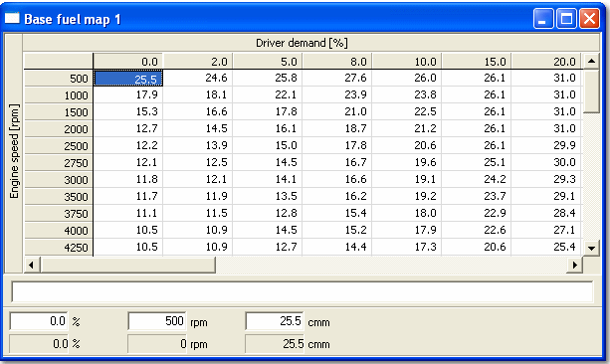Select cell 22.6 in the 4000 rpm row
This screenshot has height=364, width=610.
tap(477, 230)
